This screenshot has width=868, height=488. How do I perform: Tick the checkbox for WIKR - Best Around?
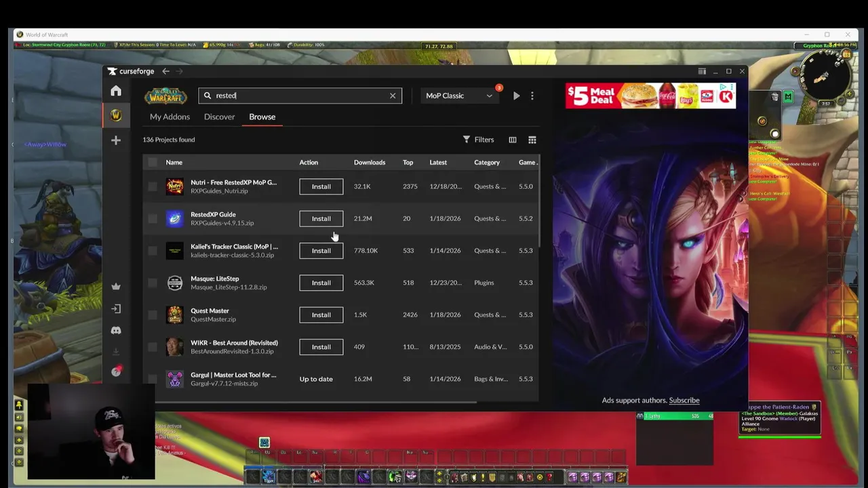click(x=152, y=347)
